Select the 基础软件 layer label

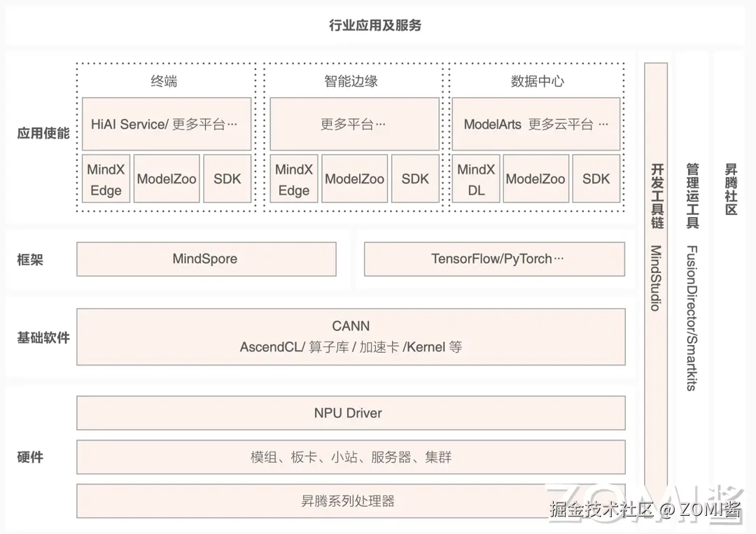pyautogui.click(x=43, y=337)
